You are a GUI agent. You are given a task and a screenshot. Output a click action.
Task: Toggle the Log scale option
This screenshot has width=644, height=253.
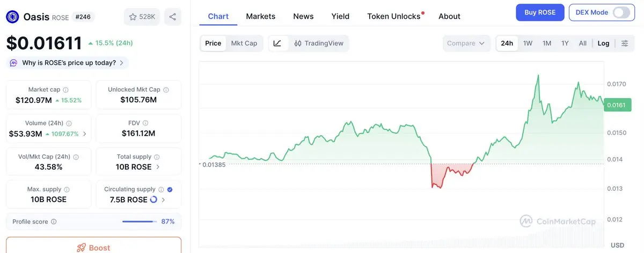coord(603,43)
